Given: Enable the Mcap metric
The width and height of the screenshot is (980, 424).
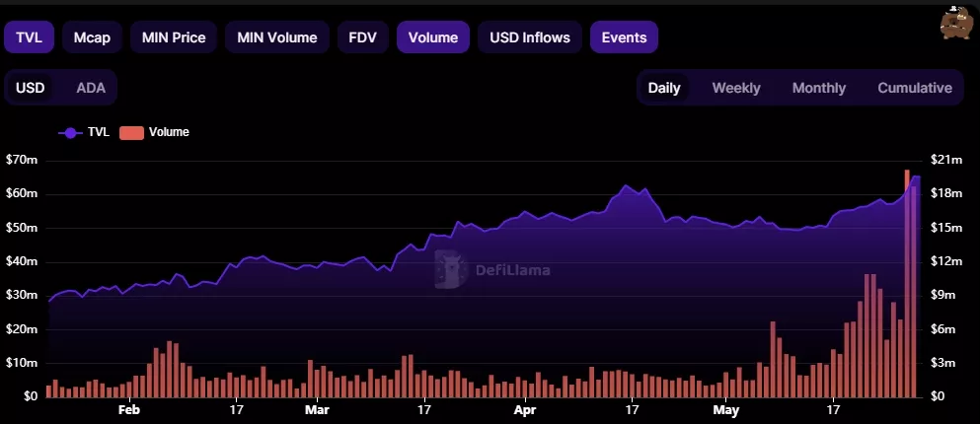Looking at the screenshot, I should click(x=92, y=37).
